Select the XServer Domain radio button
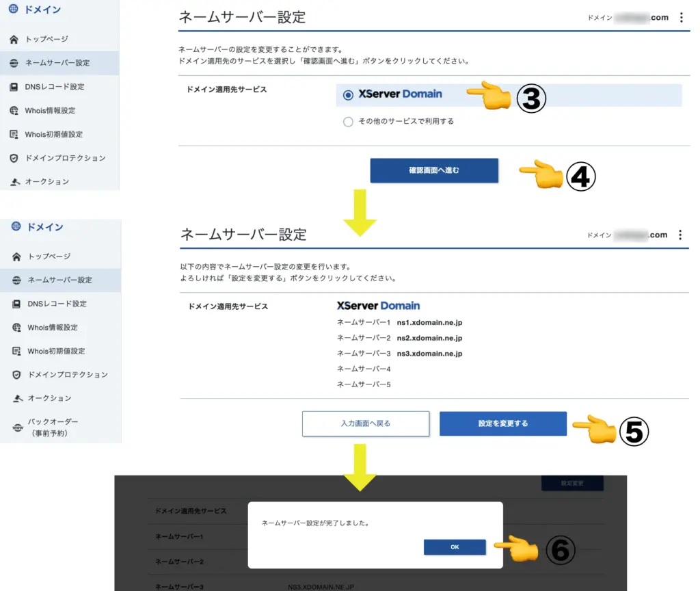 click(349, 95)
